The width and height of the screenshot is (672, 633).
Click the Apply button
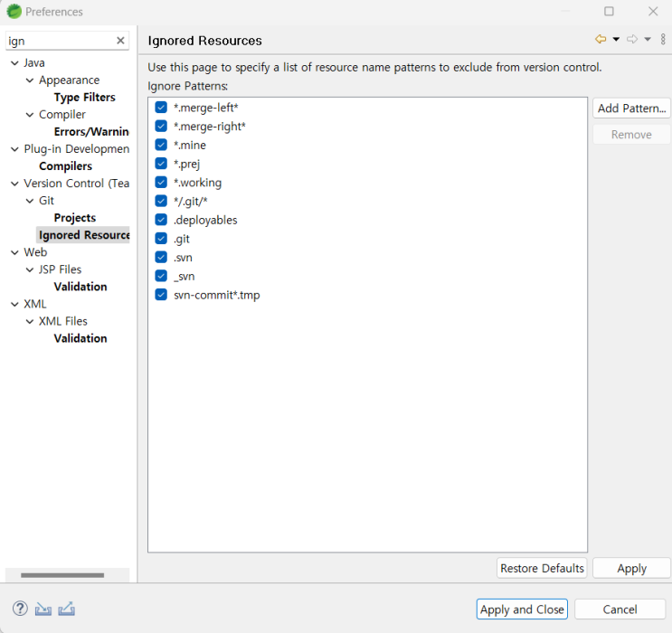coord(631,568)
